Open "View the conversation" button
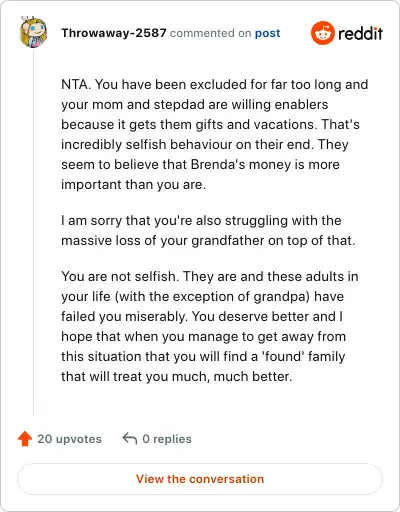Screen dimensions: 400x512 point(200,479)
